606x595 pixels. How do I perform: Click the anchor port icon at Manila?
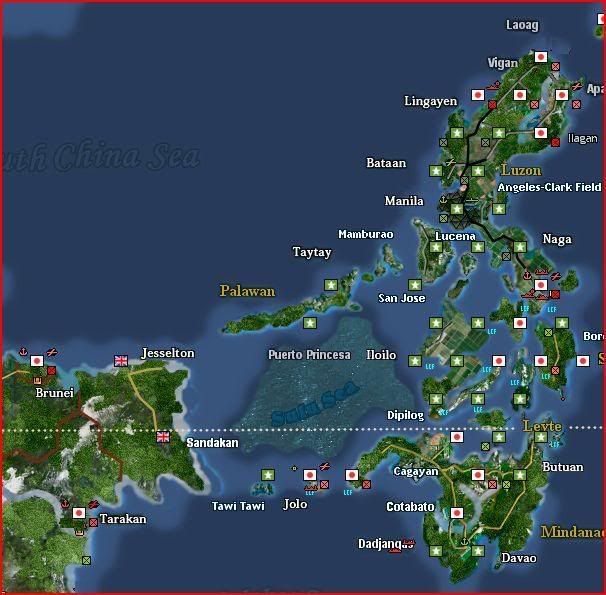point(443,200)
